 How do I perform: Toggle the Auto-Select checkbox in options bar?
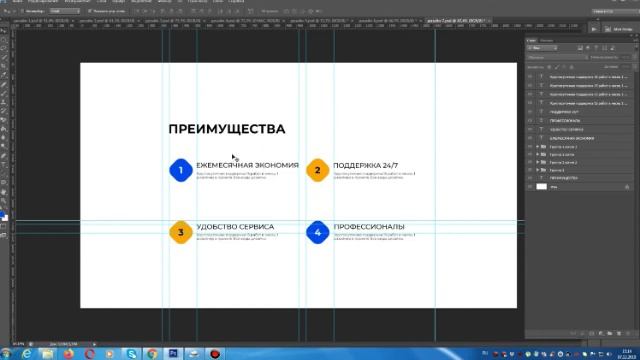(x=22, y=11)
